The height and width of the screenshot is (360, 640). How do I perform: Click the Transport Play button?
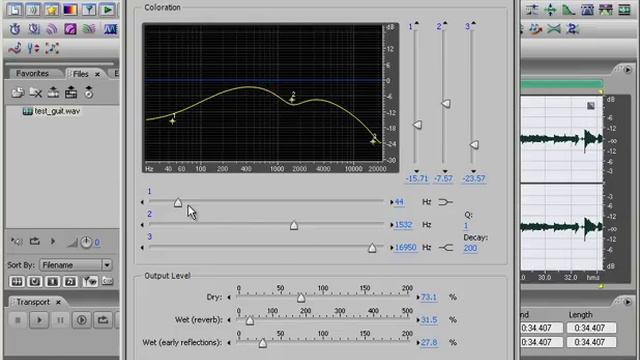coord(39,320)
